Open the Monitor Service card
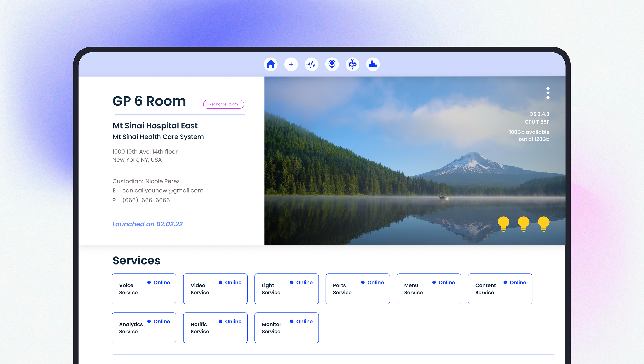The image size is (644, 364). [287, 328]
